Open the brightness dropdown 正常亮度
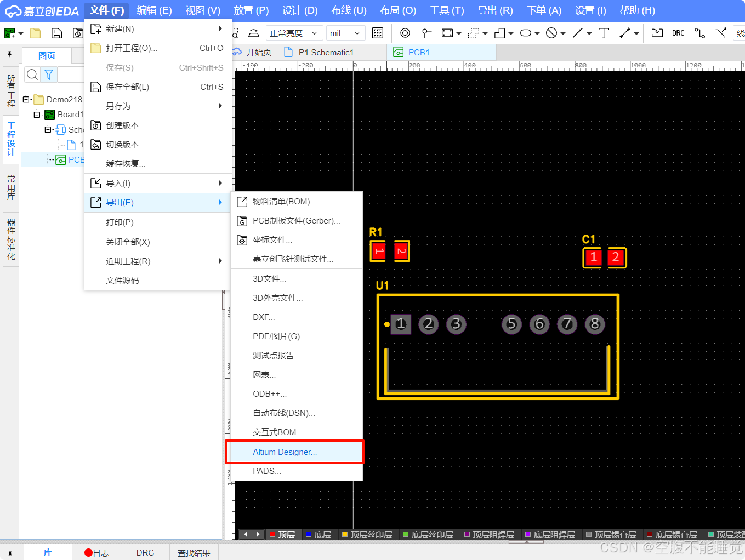The height and width of the screenshot is (560, 745). (x=293, y=33)
